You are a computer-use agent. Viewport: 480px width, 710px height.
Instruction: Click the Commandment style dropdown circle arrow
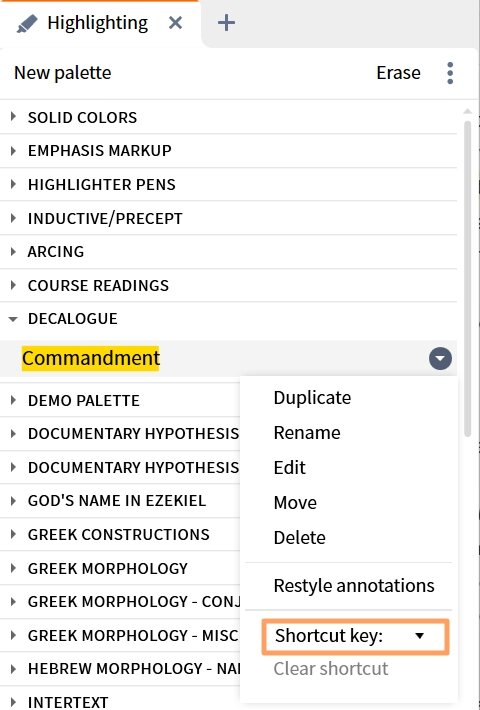click(x=440, y=359)
